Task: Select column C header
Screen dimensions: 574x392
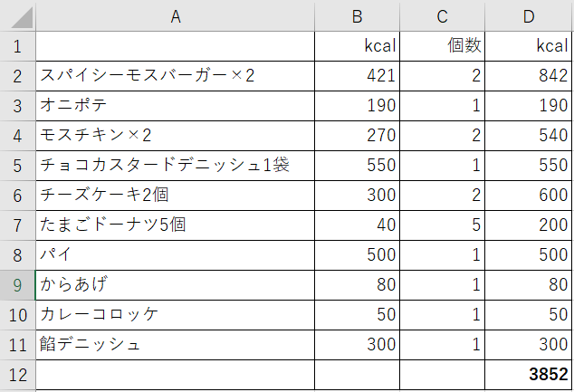Action: tap(442, 16)
